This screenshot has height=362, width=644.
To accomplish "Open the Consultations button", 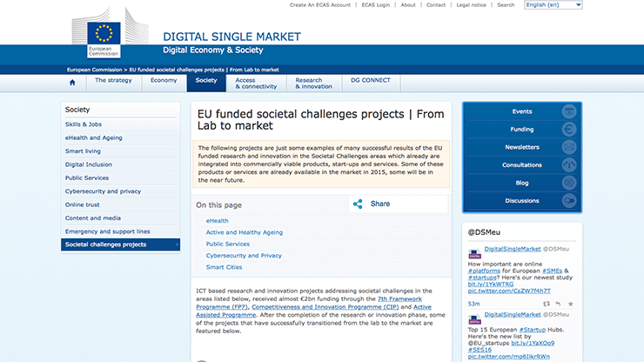I will (522, 165).
